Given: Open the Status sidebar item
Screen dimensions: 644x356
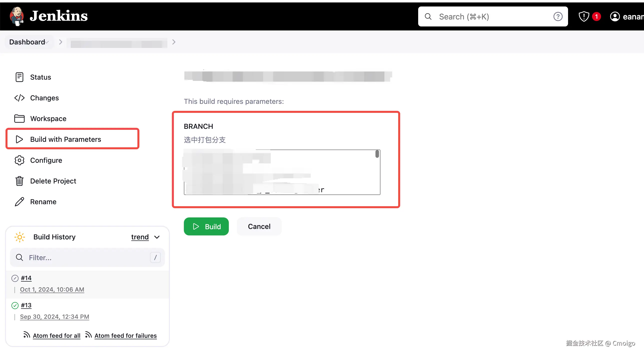Looking at the screenshot, I should click(x=40, y=77).
